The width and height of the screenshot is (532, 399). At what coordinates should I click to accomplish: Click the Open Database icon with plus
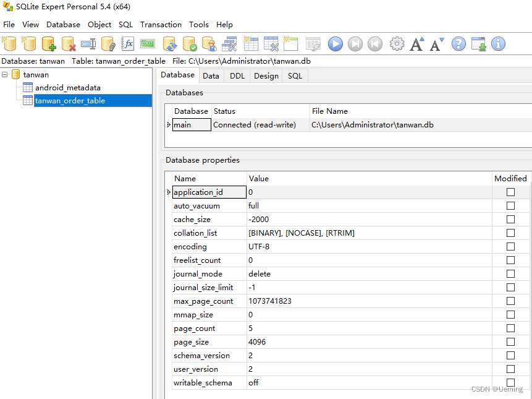click(49, 44)
